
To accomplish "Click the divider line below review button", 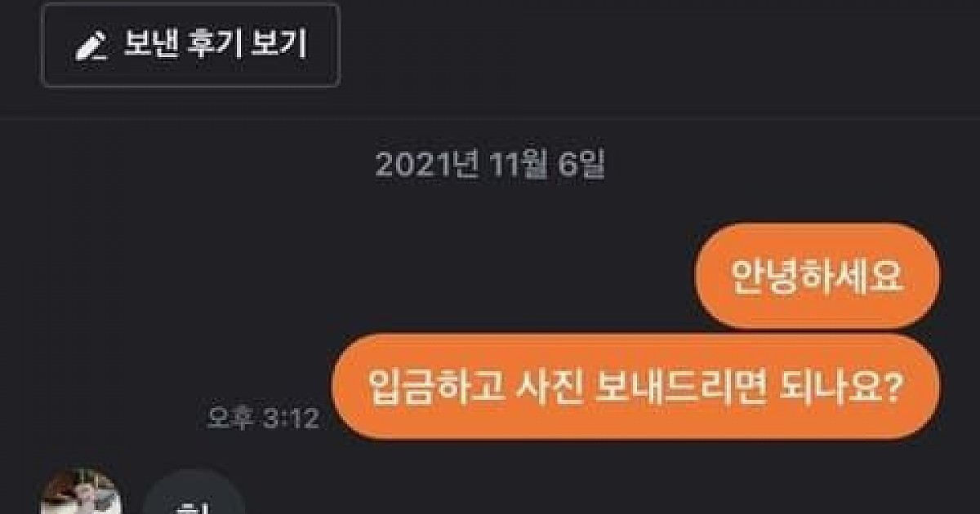I will pos(490,119).
